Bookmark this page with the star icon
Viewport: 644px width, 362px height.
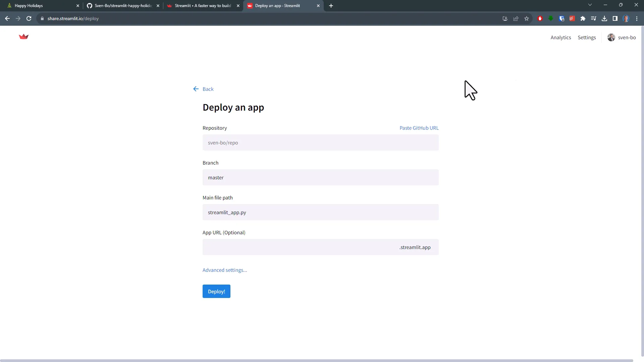(526, 18)
